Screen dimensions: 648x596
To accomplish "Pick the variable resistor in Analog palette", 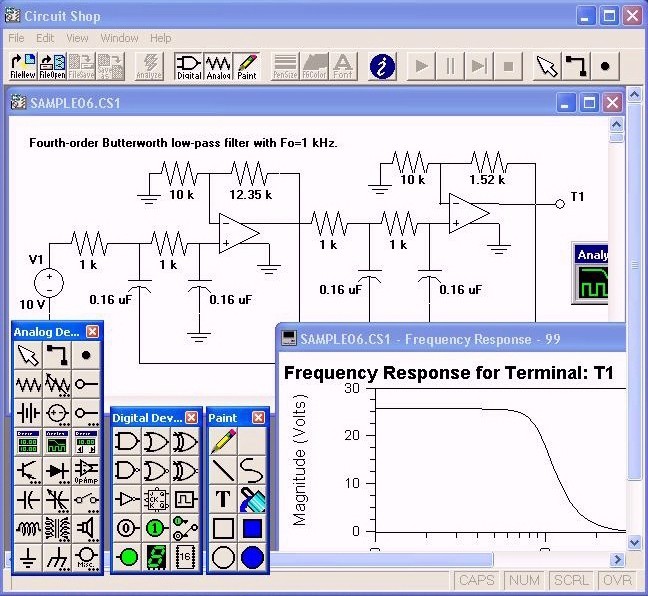I will click(57, 384).
